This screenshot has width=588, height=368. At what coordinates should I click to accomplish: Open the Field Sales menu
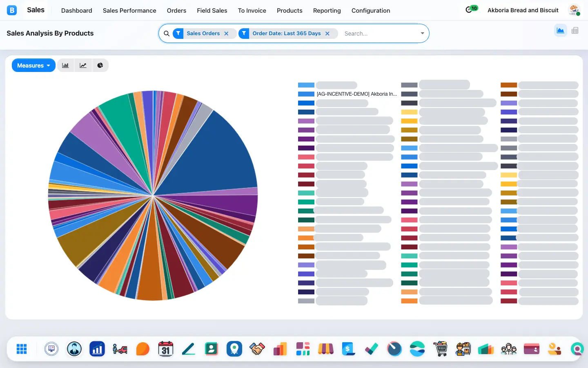click(x=212, y=11)
